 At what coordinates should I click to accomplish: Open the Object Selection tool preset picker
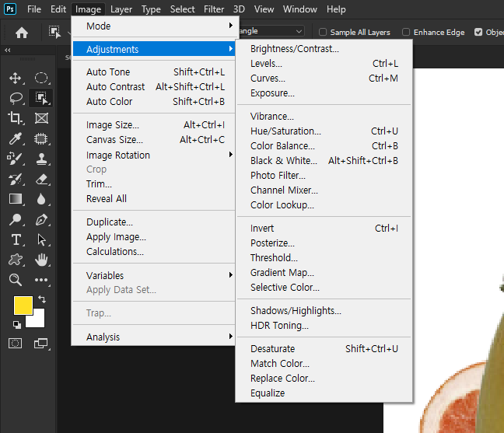(55, 32)
